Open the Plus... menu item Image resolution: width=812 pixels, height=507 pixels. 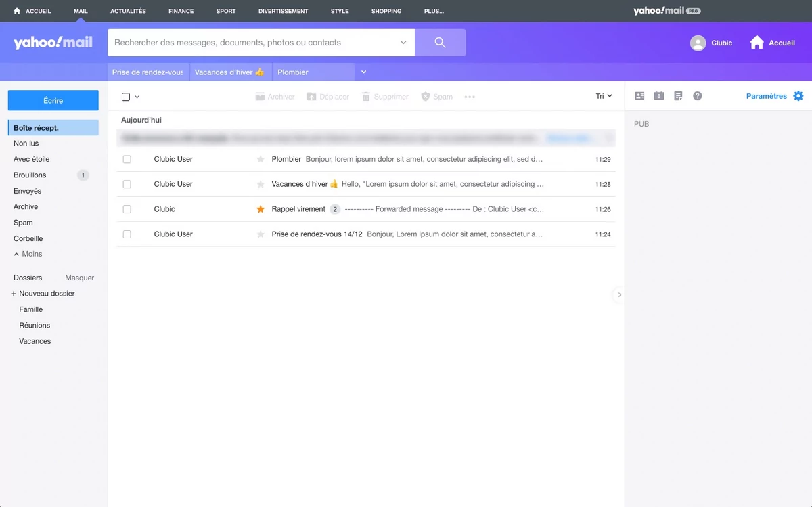(434, 11)
